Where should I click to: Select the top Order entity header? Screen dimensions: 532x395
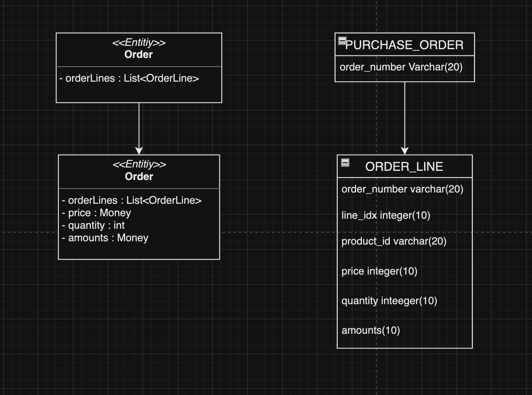[x=139, y=49]
